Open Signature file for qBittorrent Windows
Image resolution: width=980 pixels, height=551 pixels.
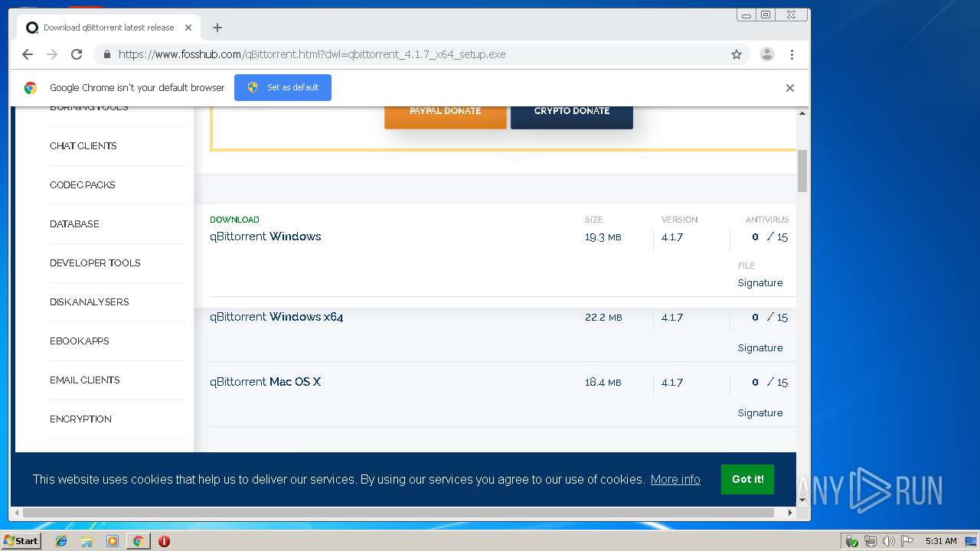tap(760, 283)
